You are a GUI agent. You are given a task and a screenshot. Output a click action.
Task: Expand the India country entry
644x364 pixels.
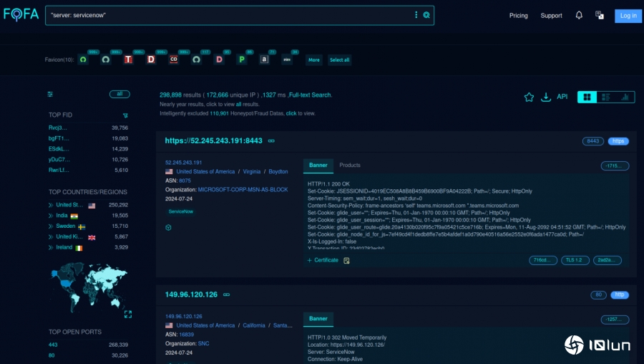pyautogui.click(x=62, y=216)
